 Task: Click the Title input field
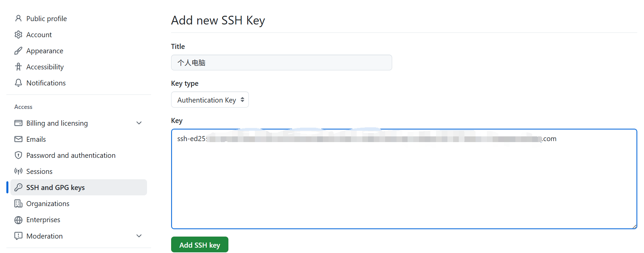click(281, 63)
